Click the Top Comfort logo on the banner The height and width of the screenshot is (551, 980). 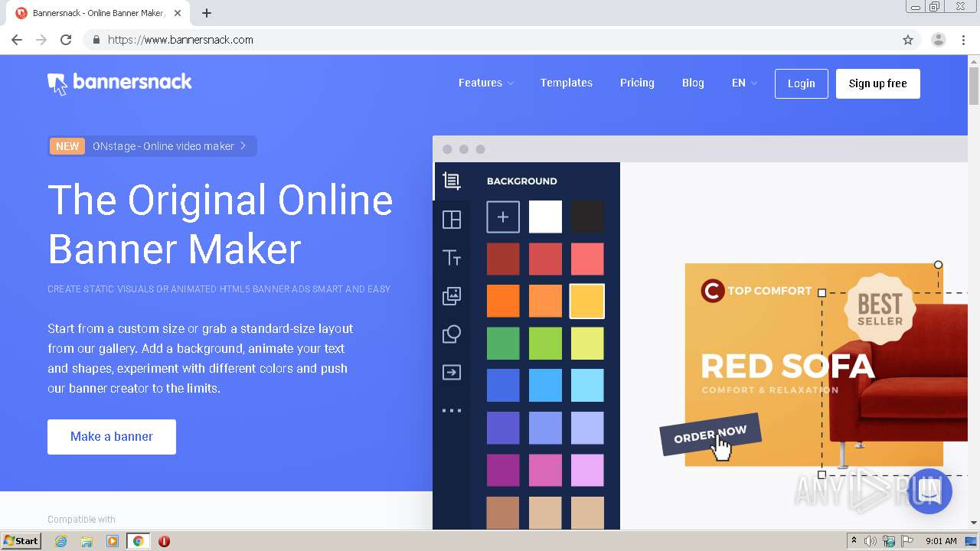tap(756, 291)
